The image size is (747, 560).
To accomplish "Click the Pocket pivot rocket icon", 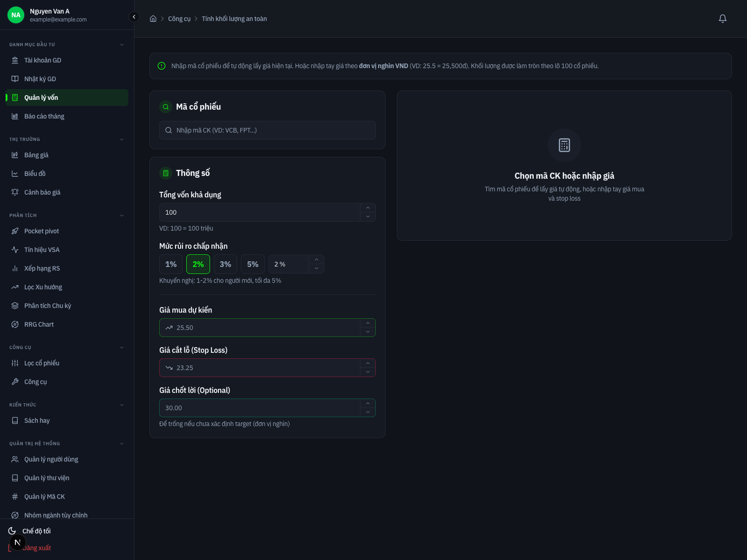I will (15, 231).
